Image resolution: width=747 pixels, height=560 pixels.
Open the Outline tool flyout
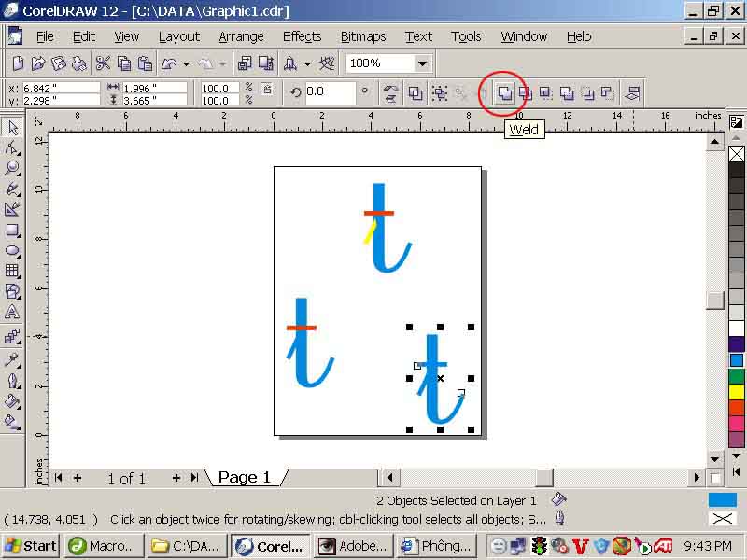(12, 380)
